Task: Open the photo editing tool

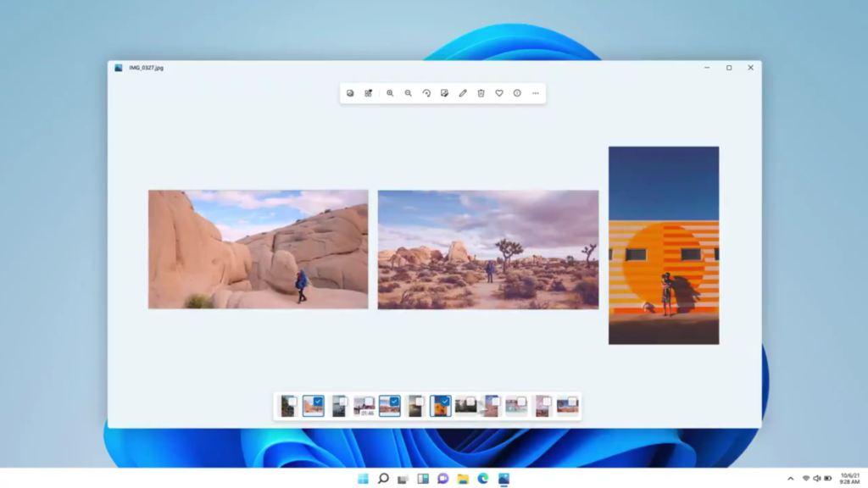Action: click(x=444, y=93)
